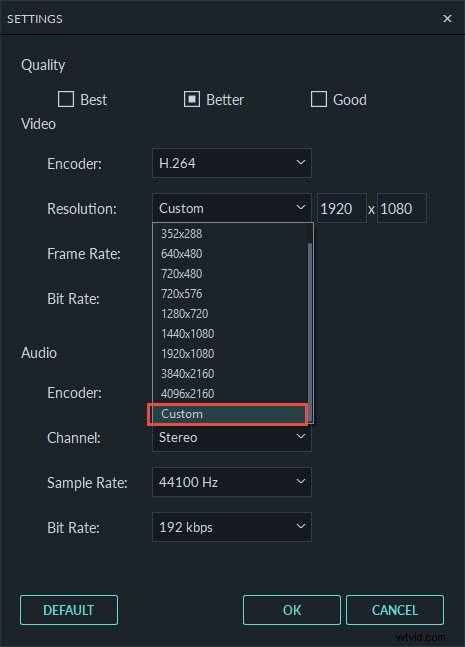
Task: Open the Sample Rate 44100 Hz dropdown
Action: (232, 482)
